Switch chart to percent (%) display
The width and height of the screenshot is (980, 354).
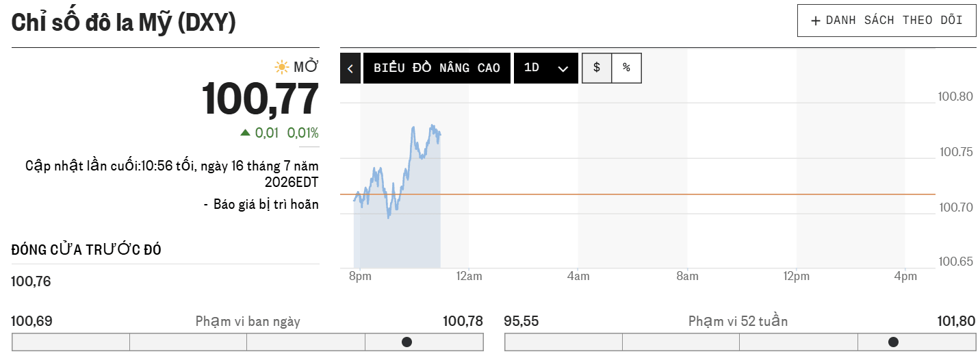tap(626, 68)
